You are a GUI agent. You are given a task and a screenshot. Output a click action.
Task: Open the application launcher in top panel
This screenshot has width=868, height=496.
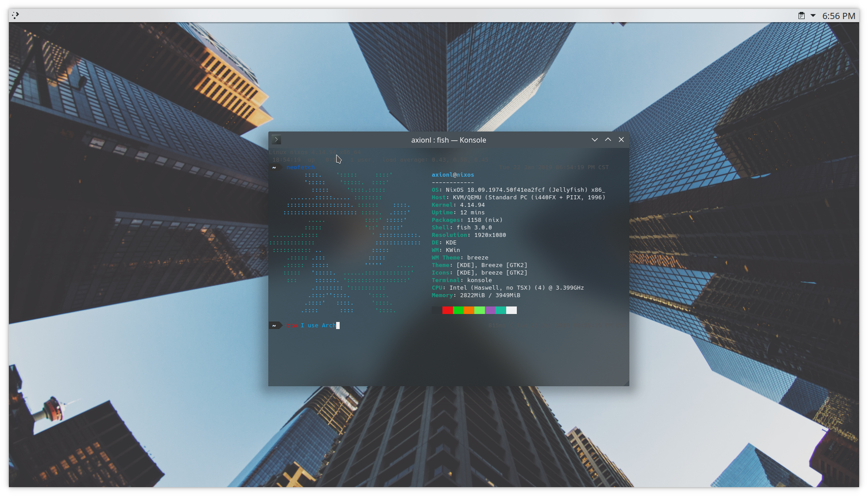15,15
